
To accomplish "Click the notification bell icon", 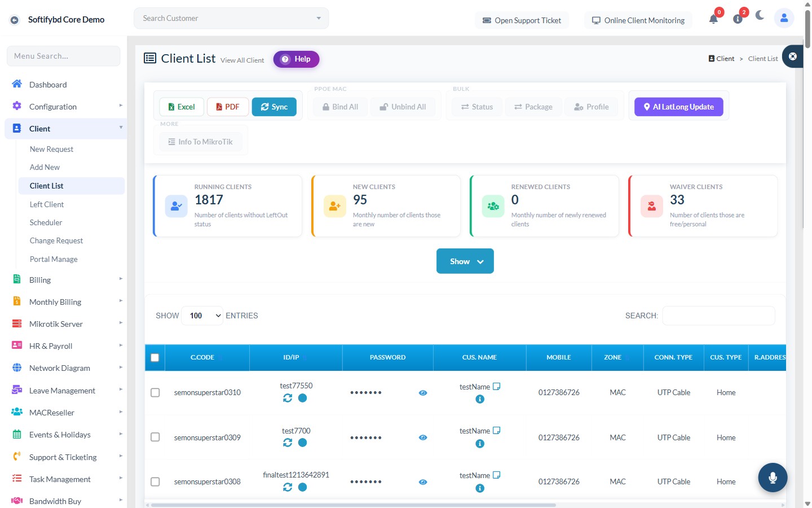I will click(x=713, y=19).
